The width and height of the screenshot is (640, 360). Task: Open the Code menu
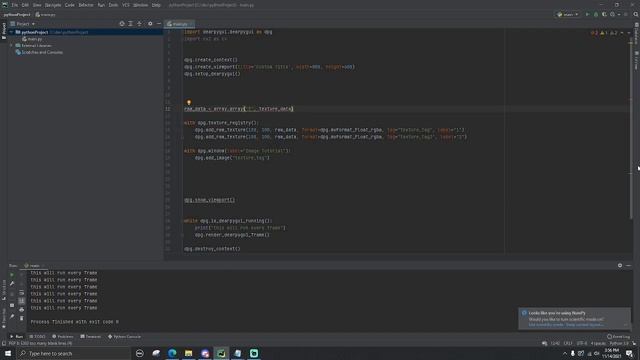click(x=70, y=5)
